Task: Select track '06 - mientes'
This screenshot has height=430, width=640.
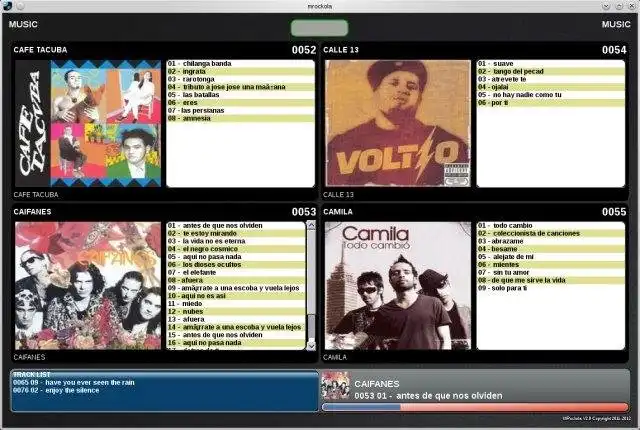Action: 551,265
